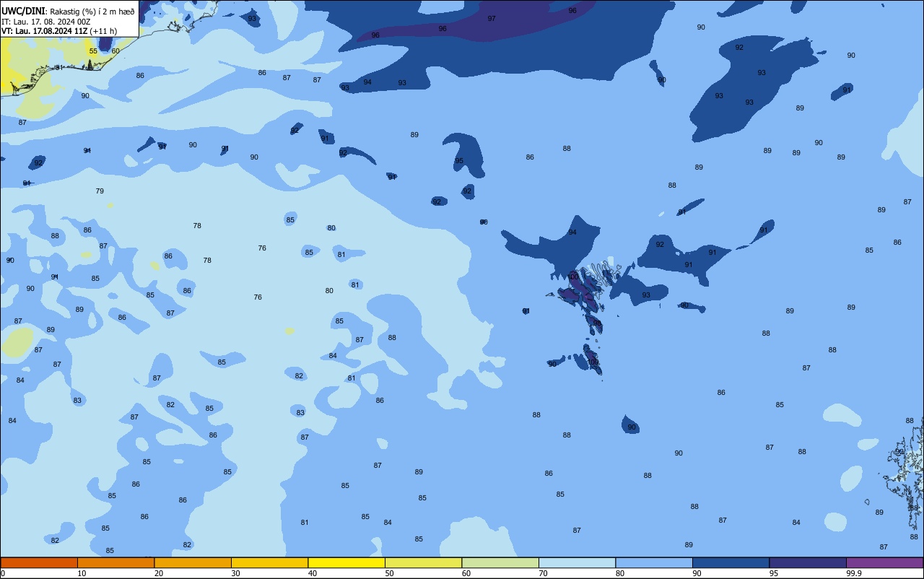Select the 30 tick label on the legend
This screenshot has height=579, width=924.
pos(235,573)
